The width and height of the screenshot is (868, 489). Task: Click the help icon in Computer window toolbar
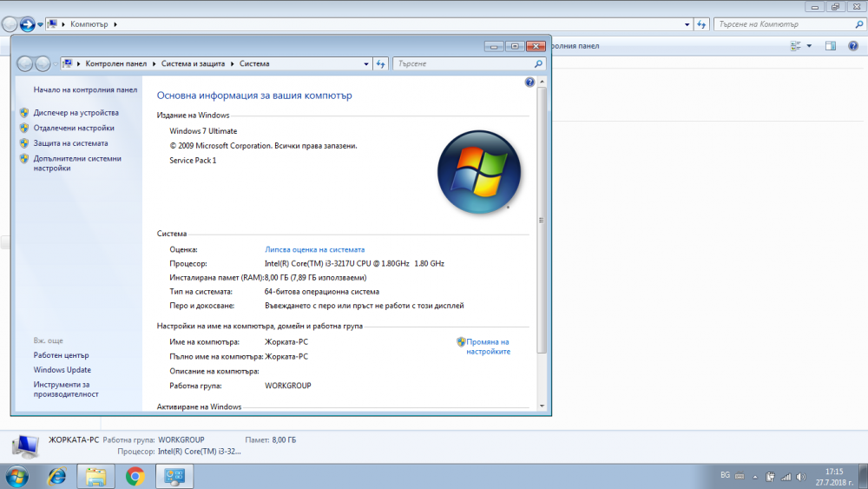853,46
